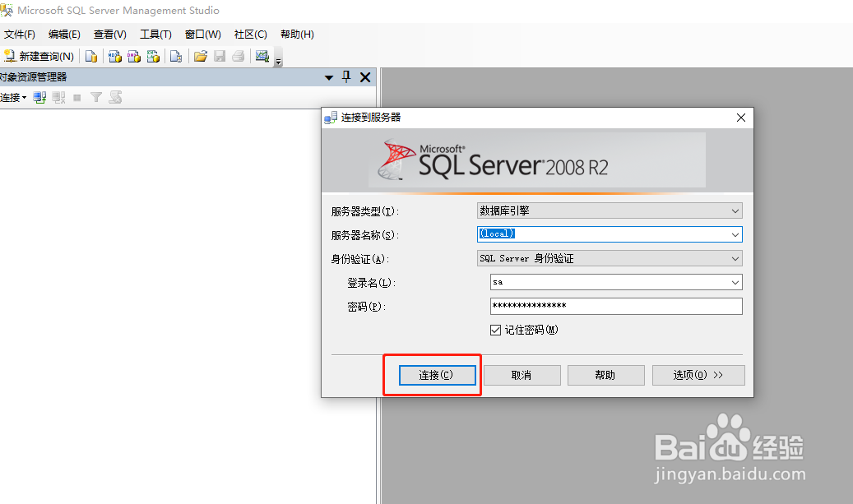Expand the 登录名 combo box arrow
Screen dimensions: 853x504
click(735, 283)
